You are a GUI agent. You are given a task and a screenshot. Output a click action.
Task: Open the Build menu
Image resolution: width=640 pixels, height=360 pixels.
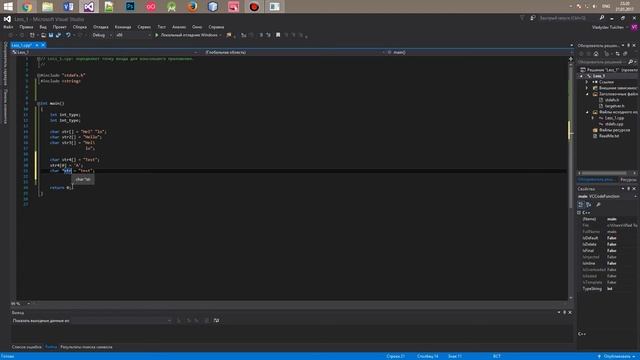(80, 27)
